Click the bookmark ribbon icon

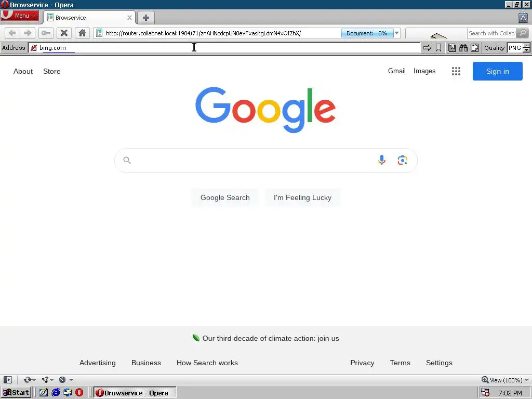(x=438, y=48)
